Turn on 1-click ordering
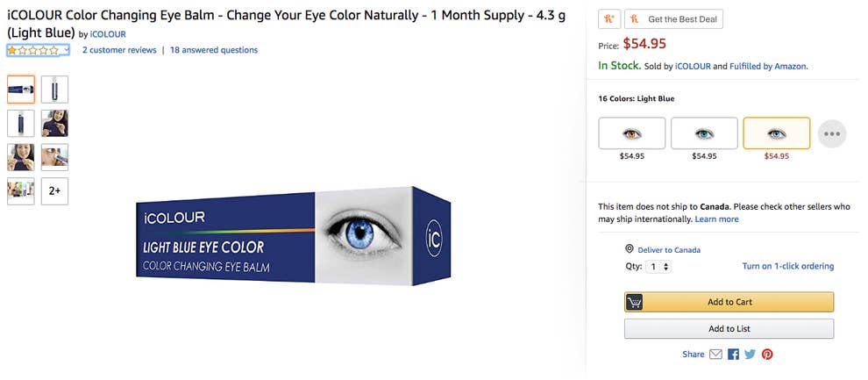Viewport: 868px width, 380px height. (787, 267)
